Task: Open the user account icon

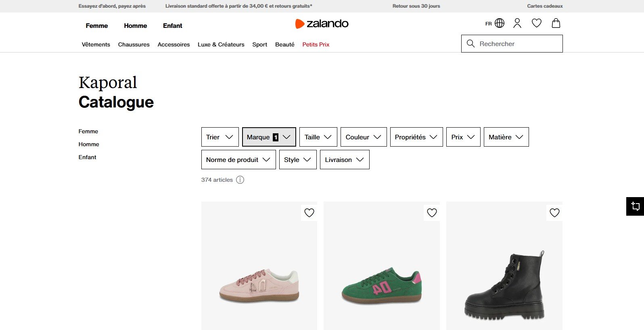Action: [x=517, y=23]
